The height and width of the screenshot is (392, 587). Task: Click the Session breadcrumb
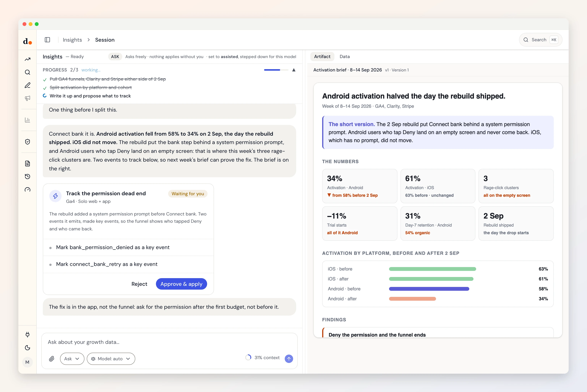point(105,40)
